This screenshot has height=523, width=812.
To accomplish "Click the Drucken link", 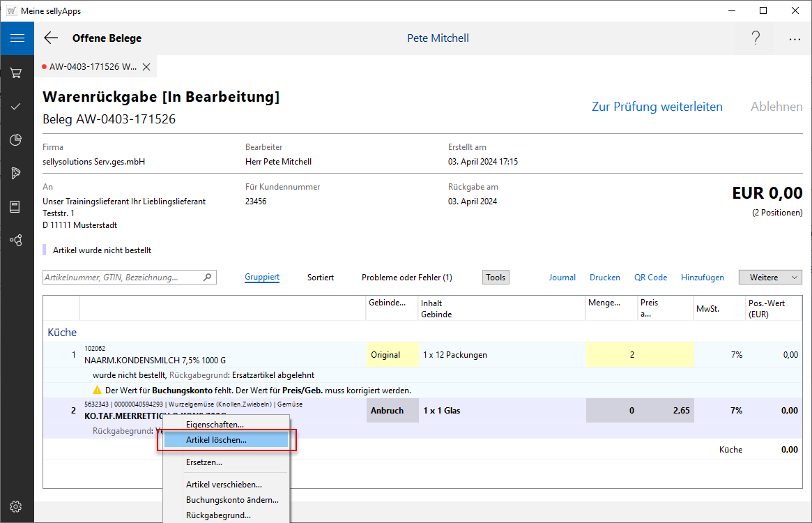I will [604, 278].
